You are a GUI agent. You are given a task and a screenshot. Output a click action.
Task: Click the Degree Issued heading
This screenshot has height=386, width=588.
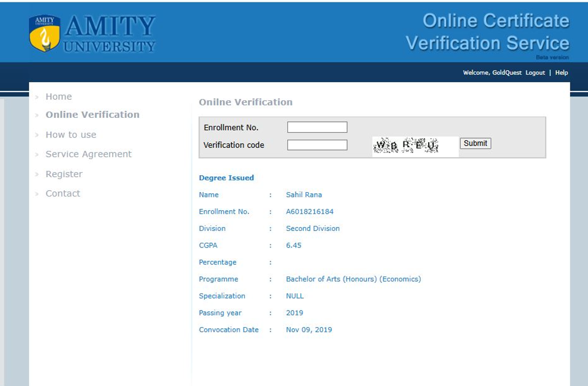tap(227, 178)
